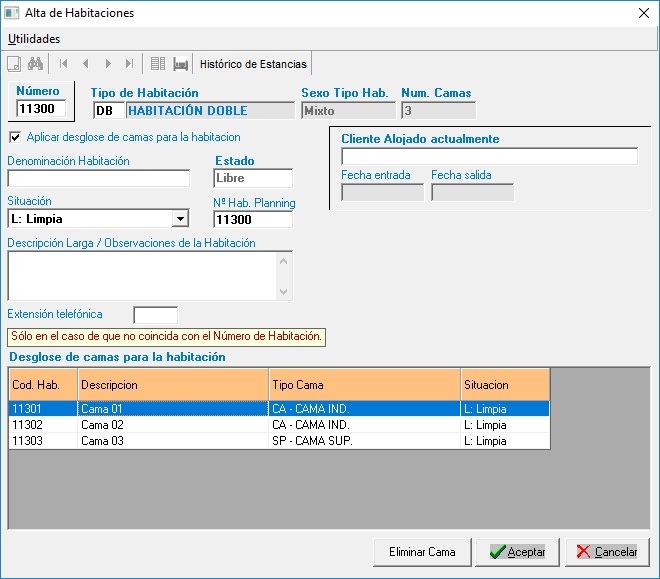
Task: Select row 11303 code cell
Action: point(43,441)
